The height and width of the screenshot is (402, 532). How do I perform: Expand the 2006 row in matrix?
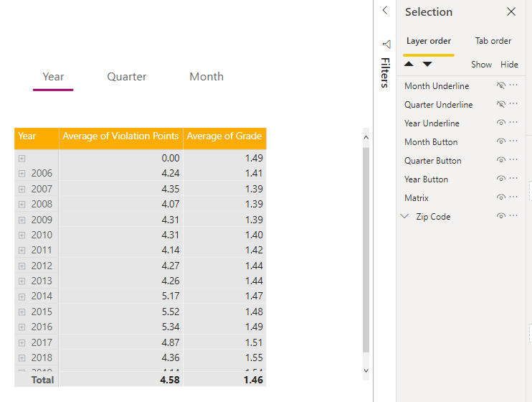coord(22,173)
